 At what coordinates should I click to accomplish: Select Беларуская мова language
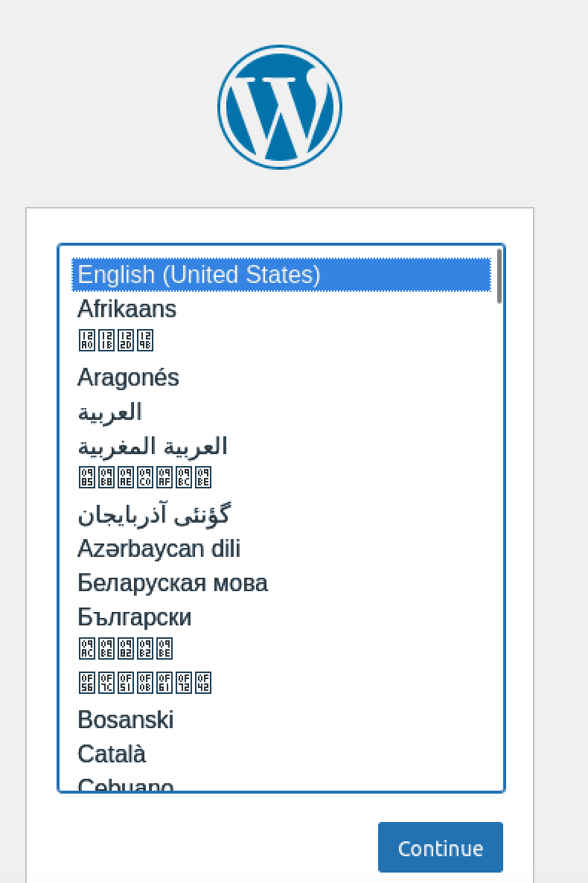172,583
